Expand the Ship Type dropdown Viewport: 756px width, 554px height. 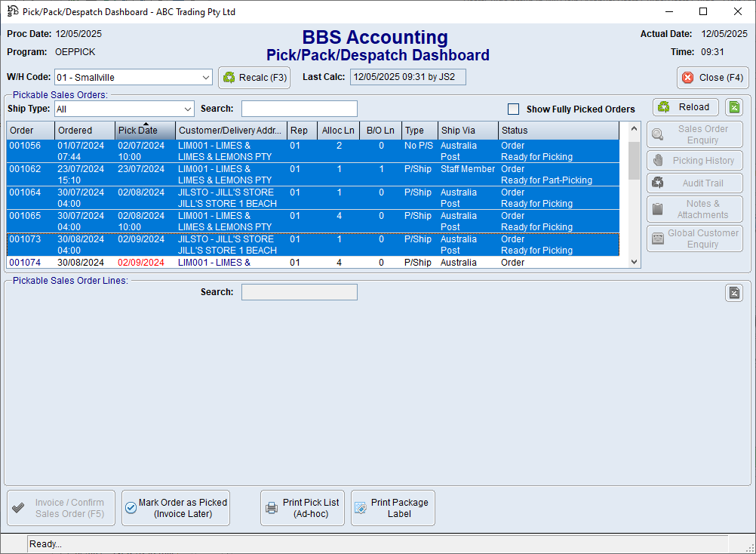[187, 109]
